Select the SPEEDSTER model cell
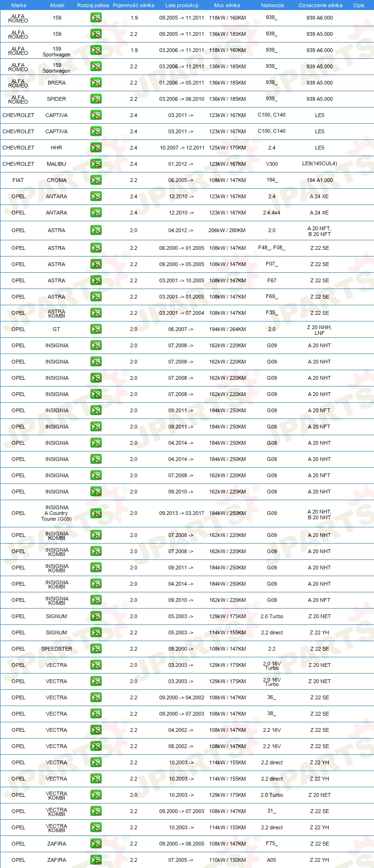This screenshot has width=374, height=868. 56,649
